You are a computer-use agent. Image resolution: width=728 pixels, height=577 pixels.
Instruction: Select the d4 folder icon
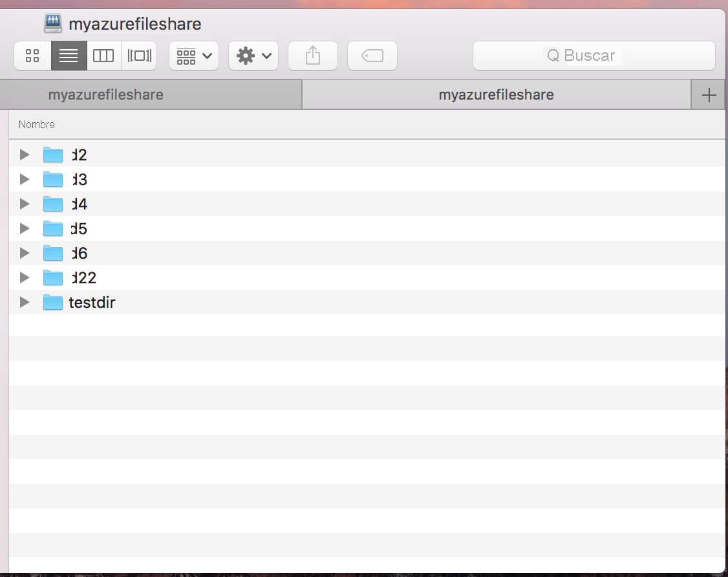click(53, 204)
